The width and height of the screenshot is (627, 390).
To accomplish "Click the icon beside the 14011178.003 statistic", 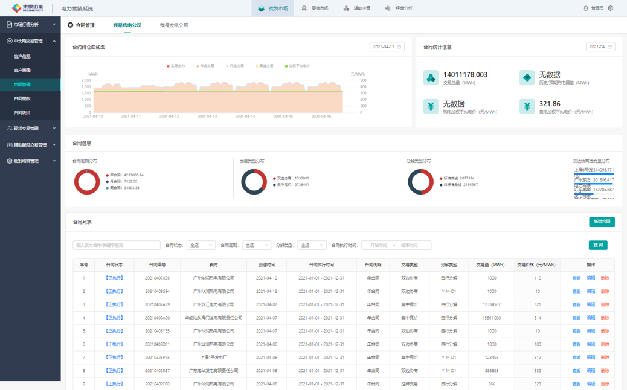I will [431, 78].
